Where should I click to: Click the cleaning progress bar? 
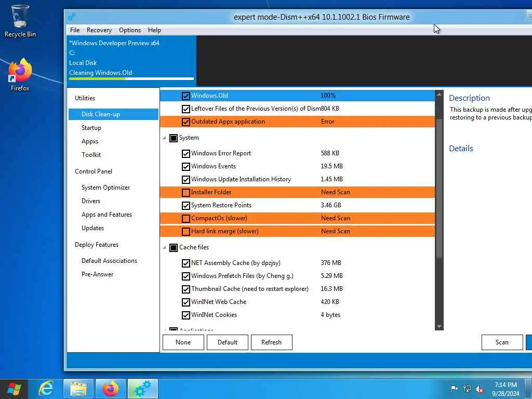tap(131, 79)
